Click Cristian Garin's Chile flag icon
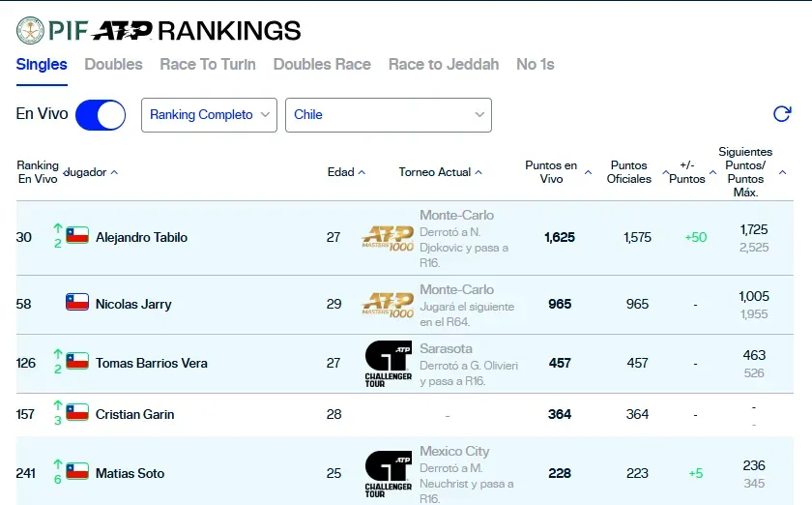This screenshot has width=812, height=505. point(77,414)
